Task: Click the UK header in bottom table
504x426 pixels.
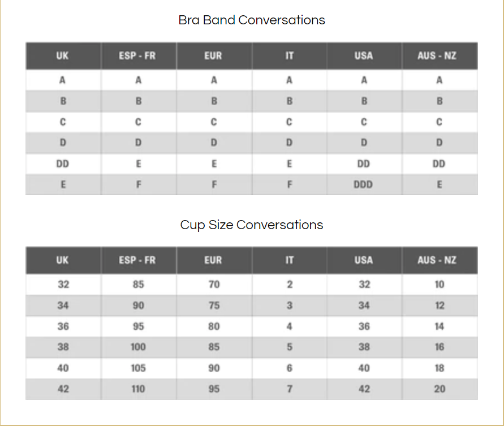Action: [63, 260]
